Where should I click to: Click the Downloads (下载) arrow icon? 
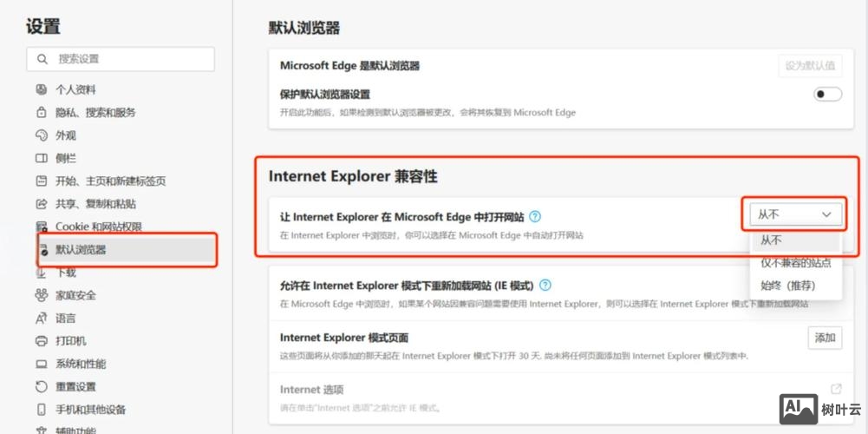click(x=42, y=273)
